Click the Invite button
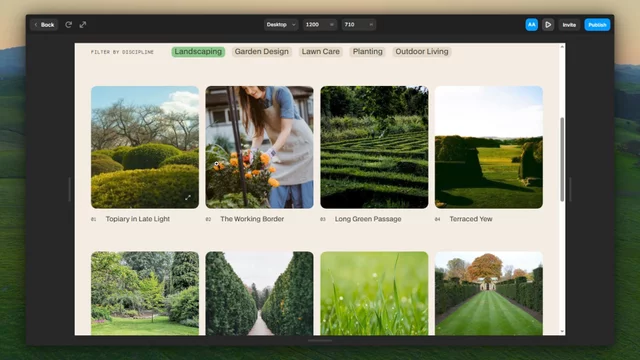This screenshot has height=360, width=640. (569, 24)
